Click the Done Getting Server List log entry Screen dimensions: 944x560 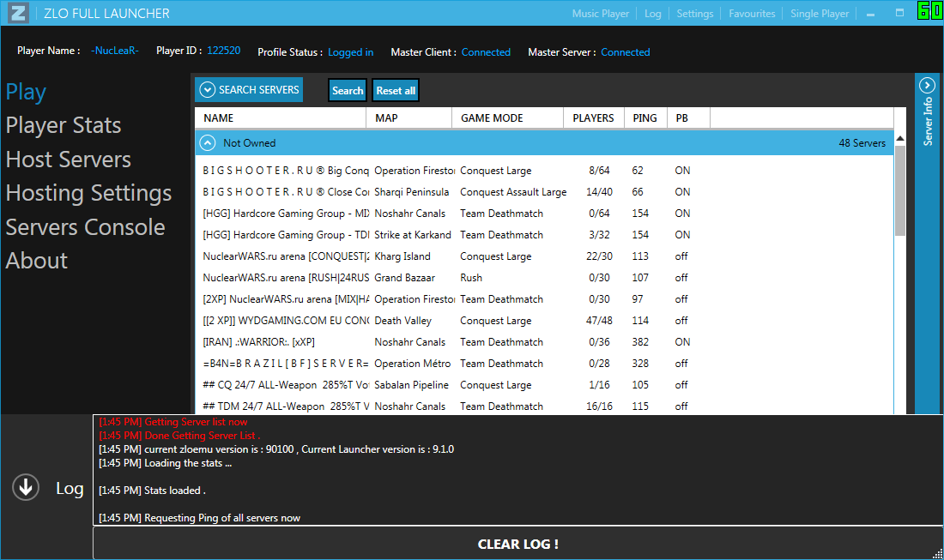point(179,436)
